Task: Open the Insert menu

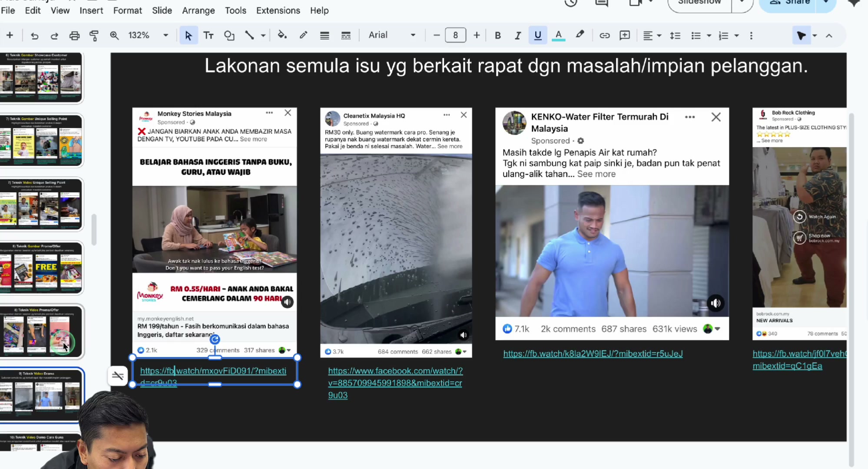Action: tap(91, 10)
